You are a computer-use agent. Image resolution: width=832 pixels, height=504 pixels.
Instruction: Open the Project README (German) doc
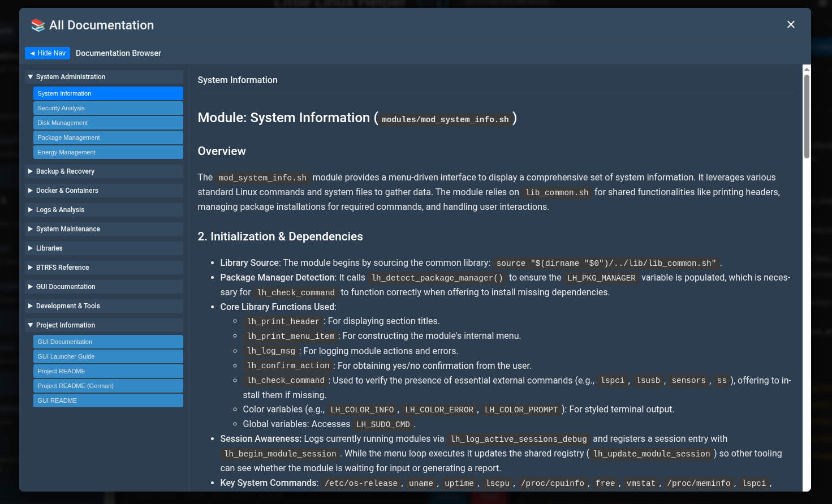(108, 386)
